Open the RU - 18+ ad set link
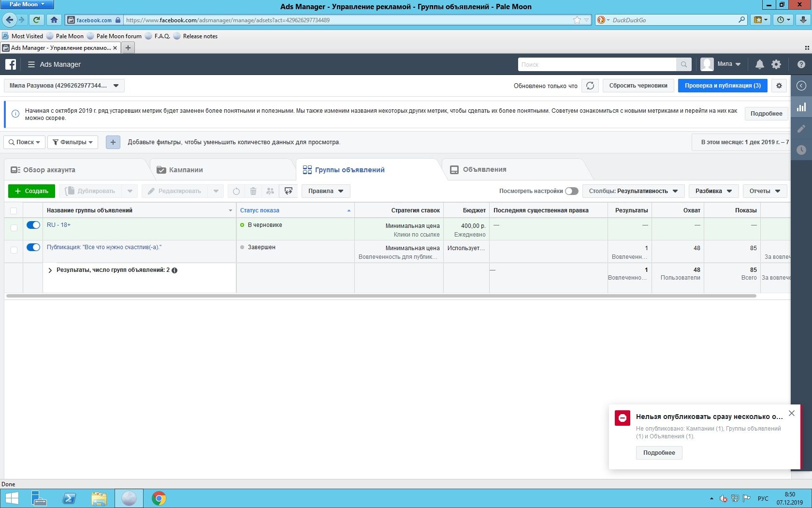Screen dimensions: 812x508 point(58,225)
